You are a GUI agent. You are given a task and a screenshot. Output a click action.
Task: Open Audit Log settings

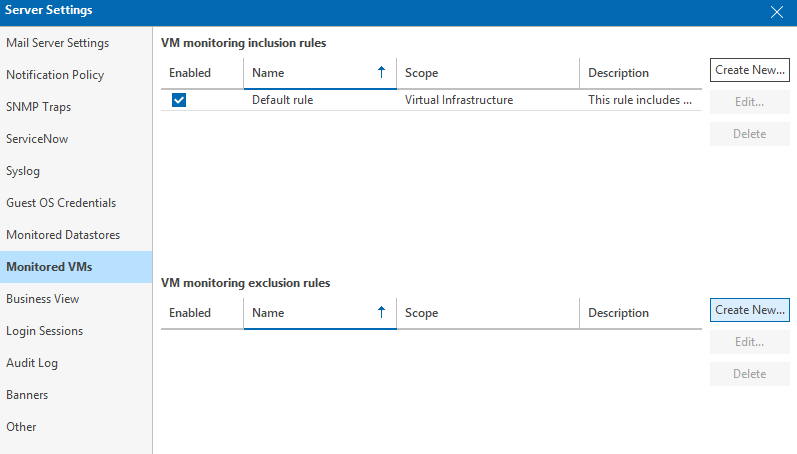click(76, 363)
